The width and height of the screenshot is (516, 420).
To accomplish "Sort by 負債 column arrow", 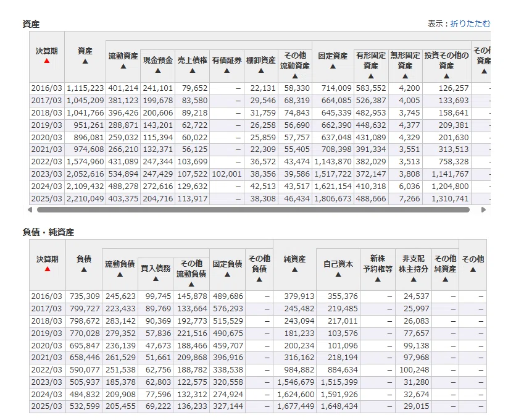I will pos(84,269).
